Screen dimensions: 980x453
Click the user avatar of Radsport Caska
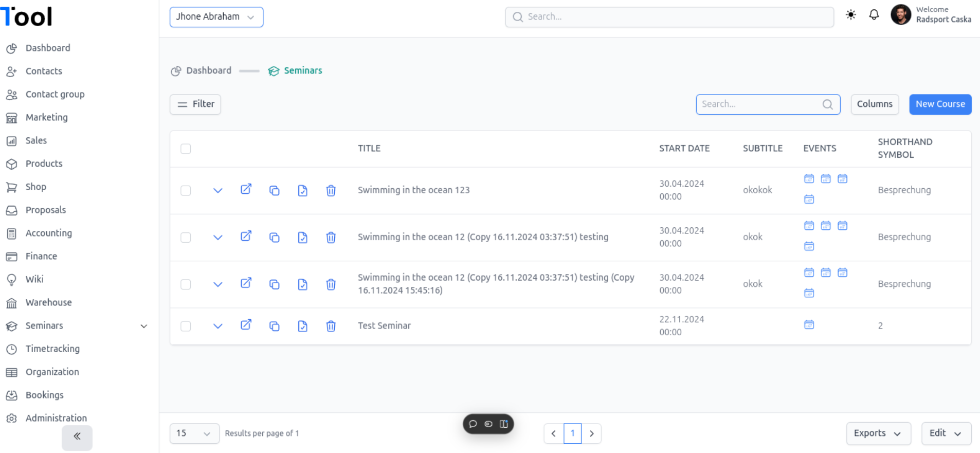900,15
